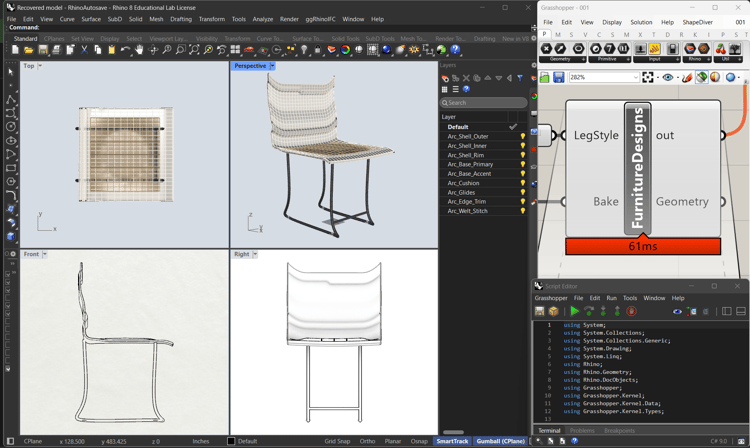Image resolution: width=750 pixels, height=448 pixels.
Task: Click the Default layer color swatch in status bar
Action: point(231,441)
